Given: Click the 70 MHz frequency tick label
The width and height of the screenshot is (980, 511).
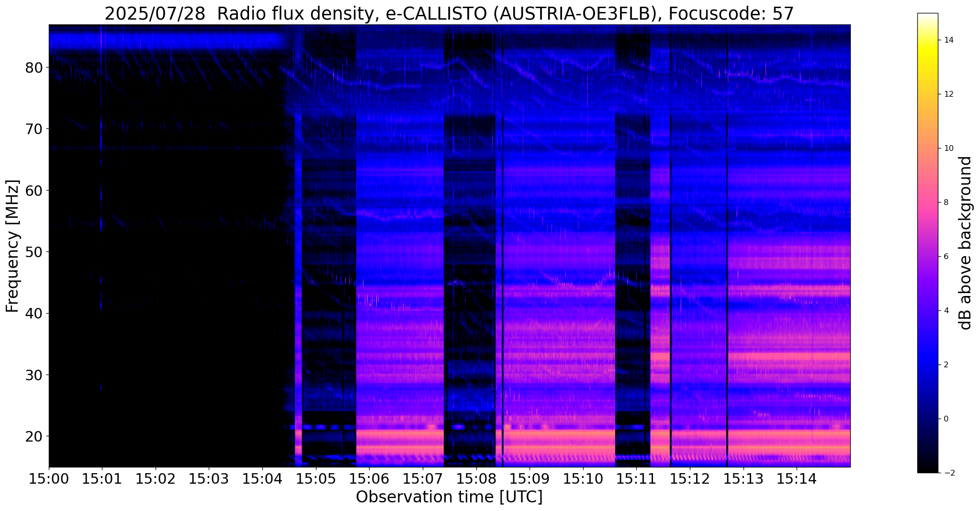Looking at the screenshot, I should [34, 129].
